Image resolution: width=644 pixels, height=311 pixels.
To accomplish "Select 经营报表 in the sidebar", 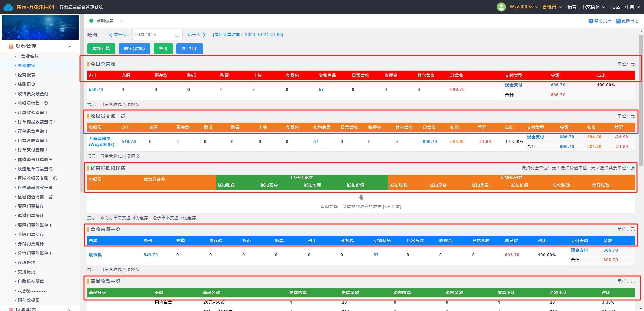I will [x=26, y=75].
